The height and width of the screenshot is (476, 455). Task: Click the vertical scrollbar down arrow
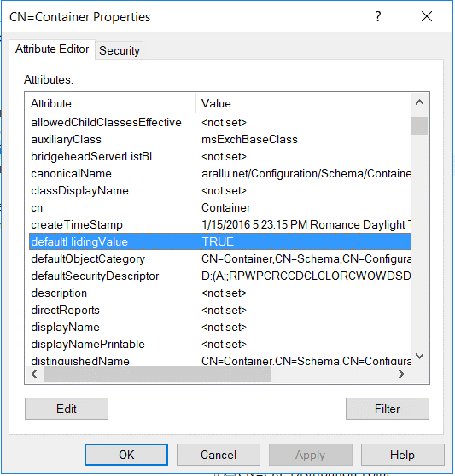(419, 356)
